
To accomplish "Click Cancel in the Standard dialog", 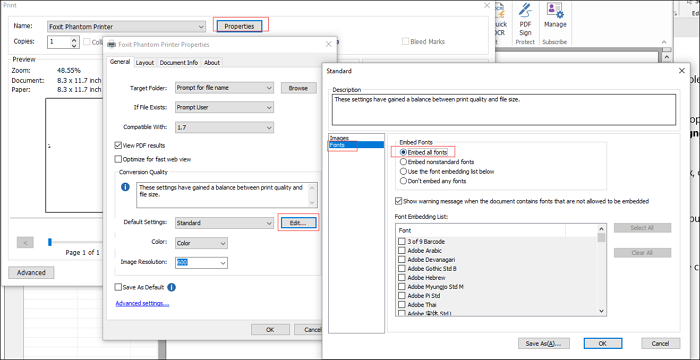I will tap(660, 343).
